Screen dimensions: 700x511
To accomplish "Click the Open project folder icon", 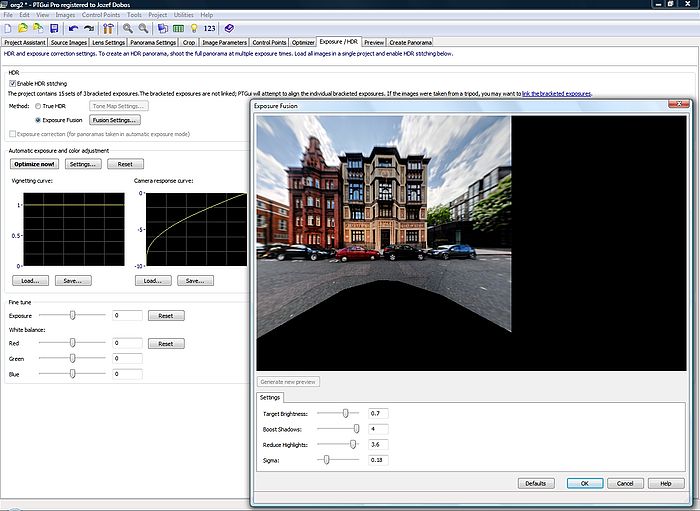I will tap(25, 29).
